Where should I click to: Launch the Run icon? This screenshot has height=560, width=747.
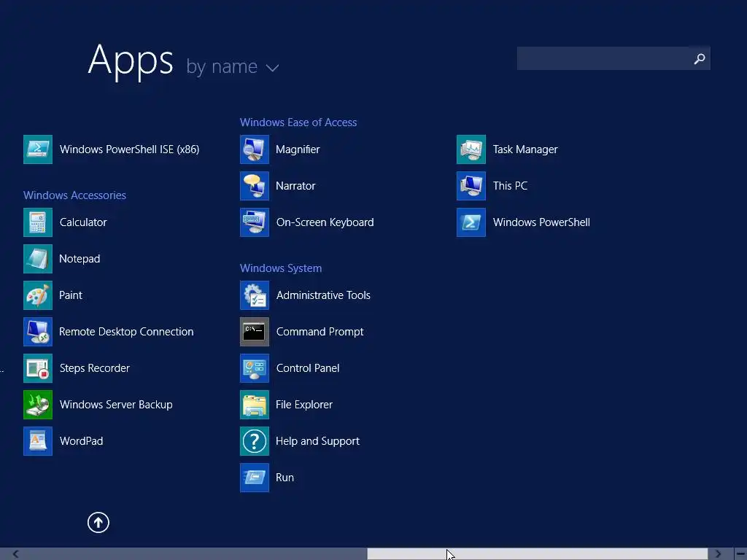pos(255,477)
